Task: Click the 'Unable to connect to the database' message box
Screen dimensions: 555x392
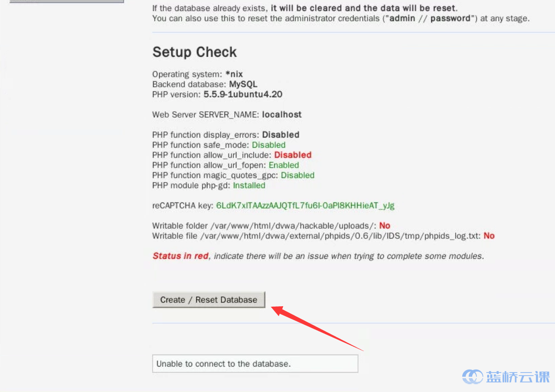Action: point(255,364)
